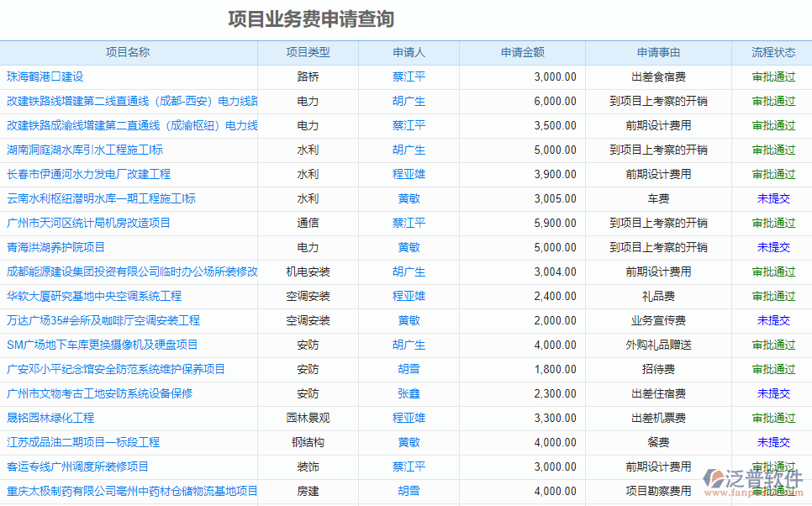This screenshot has height=506, width=812.
Task: Open 湖南洞庭湖水库引水工程施工Ⅰ标 project
Action: [x=85, y=150]
